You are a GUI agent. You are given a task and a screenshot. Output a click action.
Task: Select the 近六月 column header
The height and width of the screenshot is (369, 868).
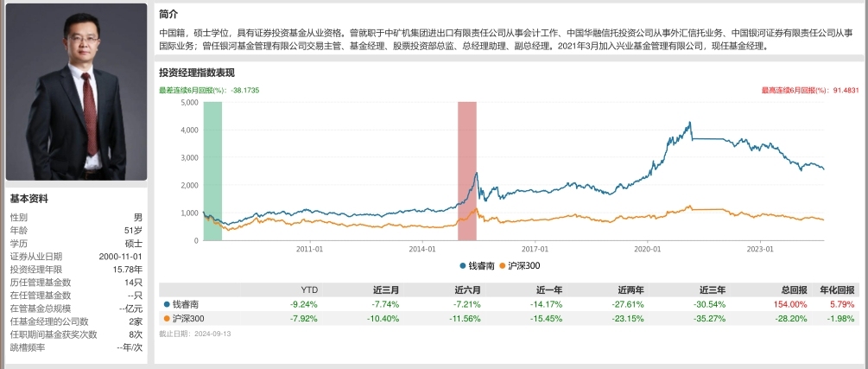(466, 289)
